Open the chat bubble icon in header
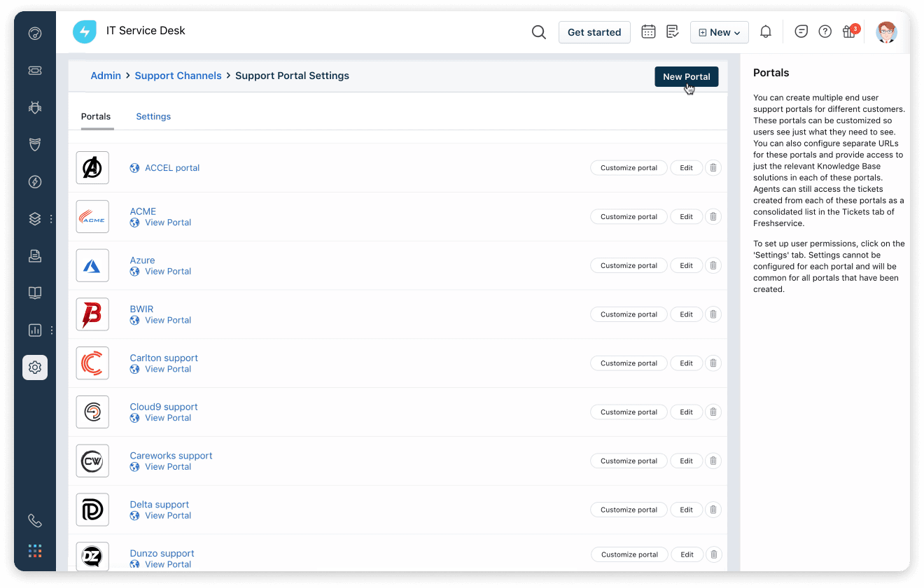The height and width of the screenshot is (588, 924). 801,31
